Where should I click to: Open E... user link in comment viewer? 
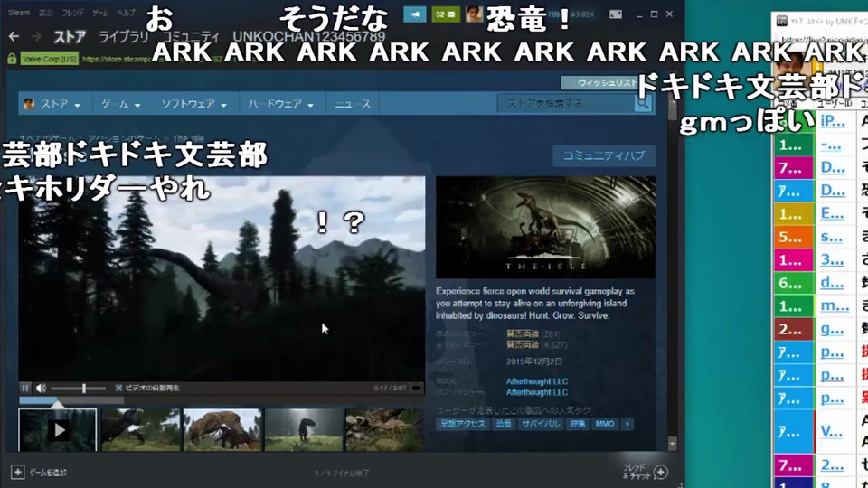pos(832,213)
